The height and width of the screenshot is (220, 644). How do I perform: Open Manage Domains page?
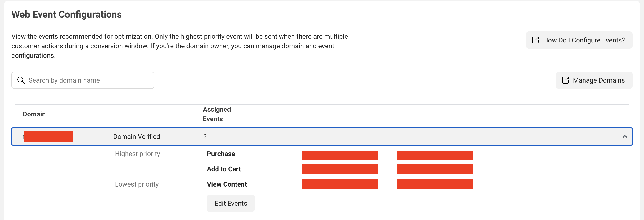(x=594, y=80)
